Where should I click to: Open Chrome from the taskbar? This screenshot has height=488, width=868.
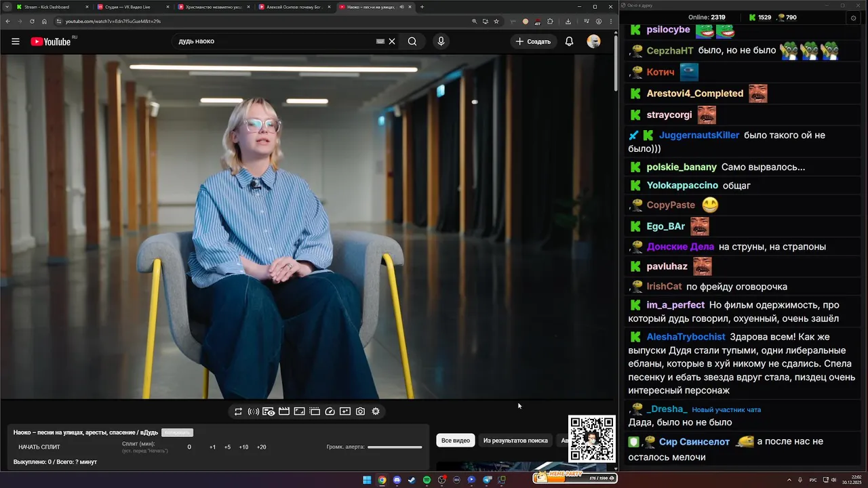tap(382, 480)
